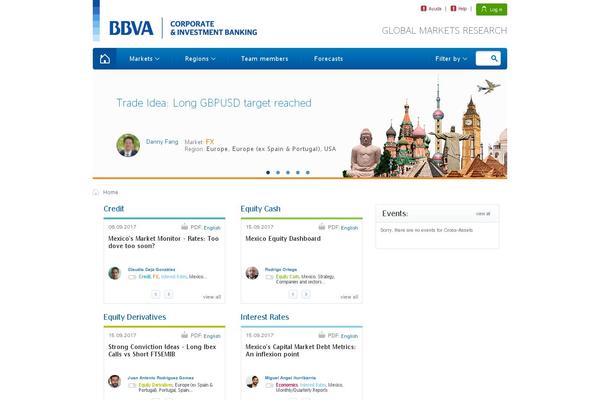Viewport: 600px width, 400px height.
Task: Select fifth carousel dot
Action: pyautogui.click(x=308, y=173)
